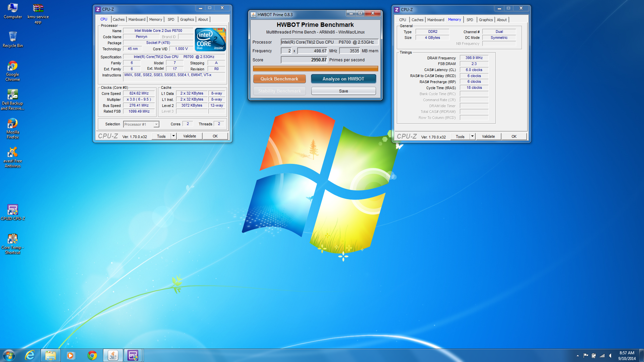Click Code Name value Penryn
The width and height of the screenshot is (644, 362).
pos(141,37)
